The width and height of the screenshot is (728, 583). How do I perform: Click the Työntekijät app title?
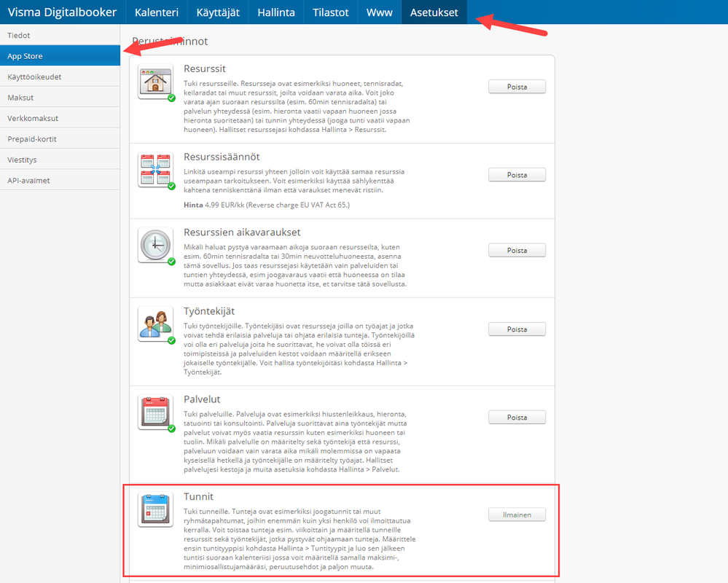(209, 311)
